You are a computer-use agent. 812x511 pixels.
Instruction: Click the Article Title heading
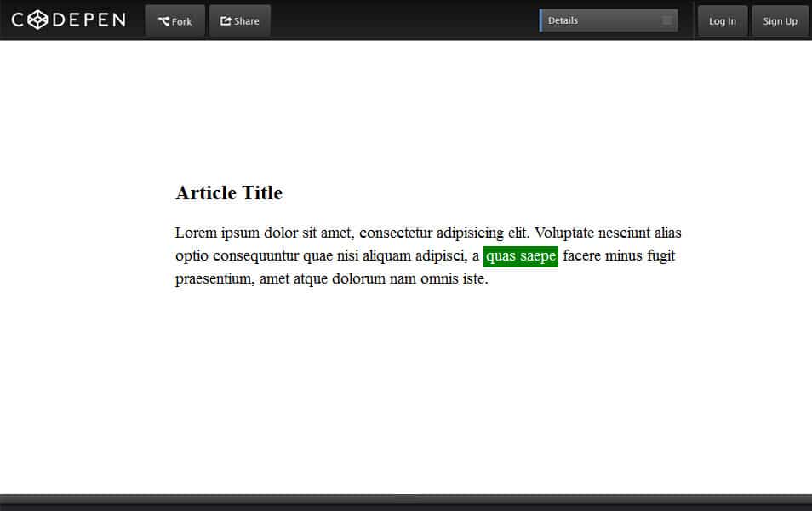[x=228, y=192]
